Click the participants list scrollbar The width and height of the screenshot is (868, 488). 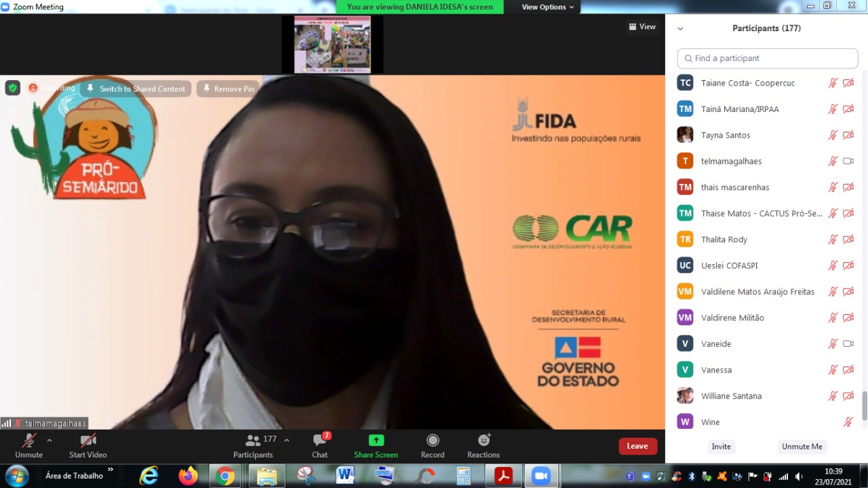pos(864,406)
